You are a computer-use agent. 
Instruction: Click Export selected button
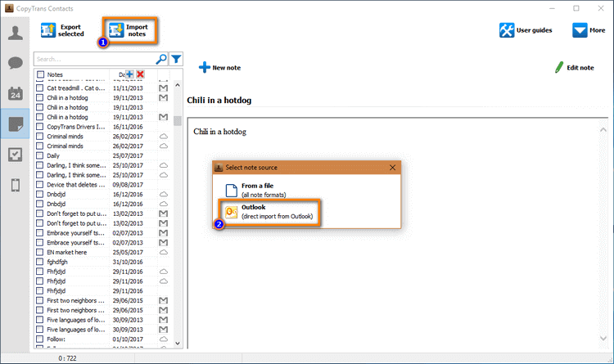[x=63, y=30]
